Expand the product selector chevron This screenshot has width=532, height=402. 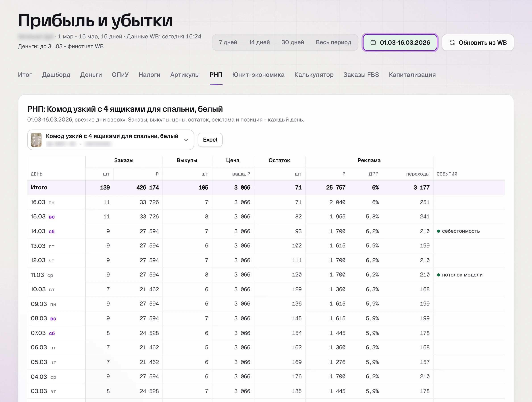(186, 140)
